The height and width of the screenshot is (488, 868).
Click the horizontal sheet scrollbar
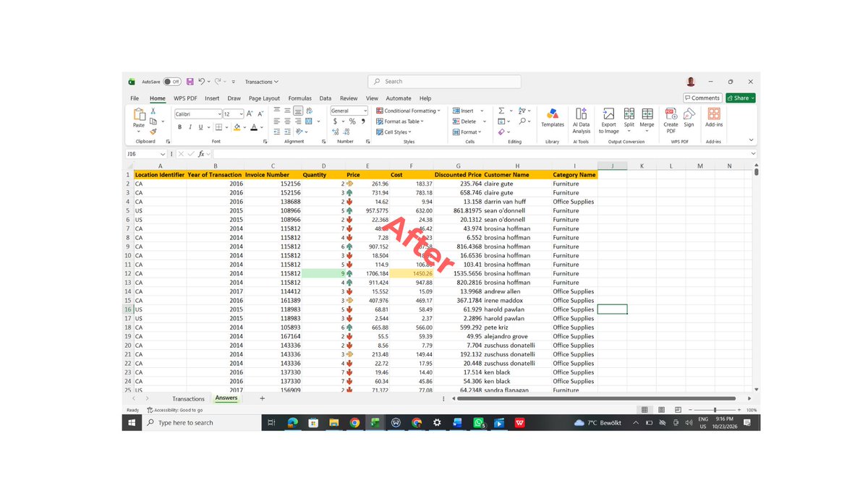(597, 398)
